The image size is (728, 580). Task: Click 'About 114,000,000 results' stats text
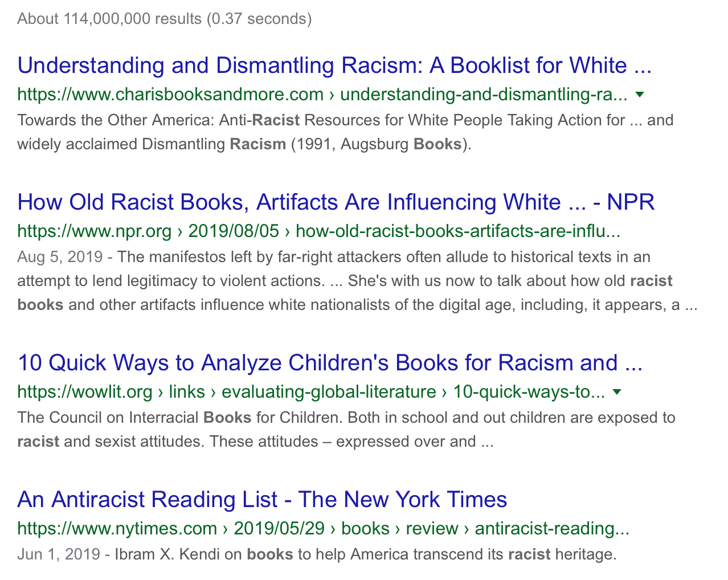(x=165, y=19)
